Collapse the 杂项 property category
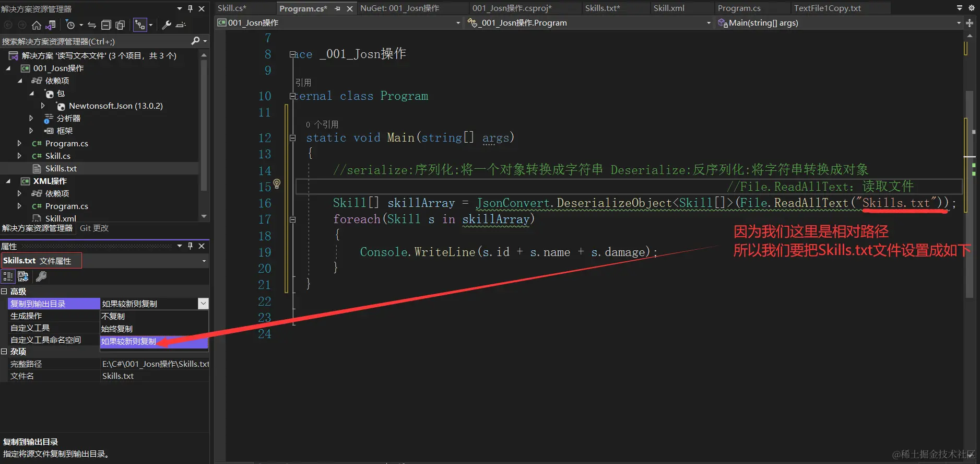This screenshot has width=980, height=464. [x=4, y=352]
